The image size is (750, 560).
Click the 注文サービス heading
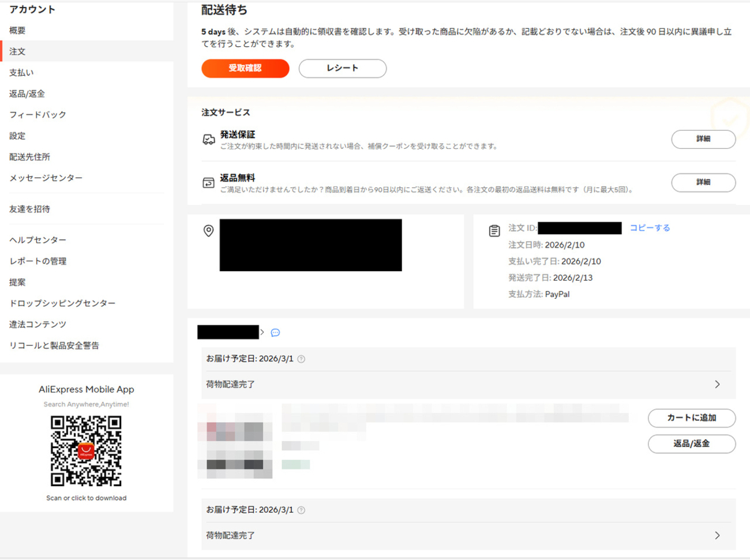226,112
